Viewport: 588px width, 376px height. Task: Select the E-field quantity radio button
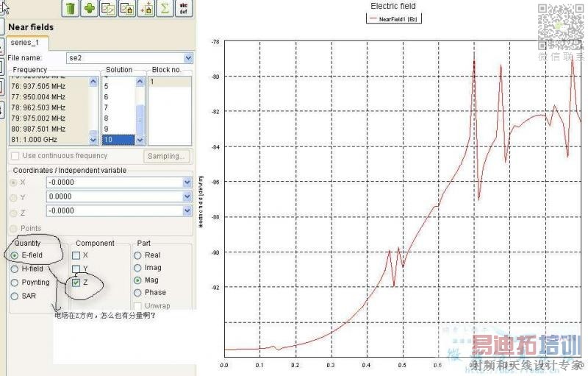point(15,255)
